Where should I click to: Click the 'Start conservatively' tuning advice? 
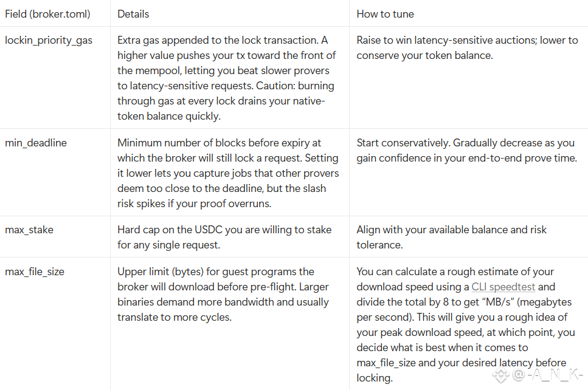click(x=467, y=150)
